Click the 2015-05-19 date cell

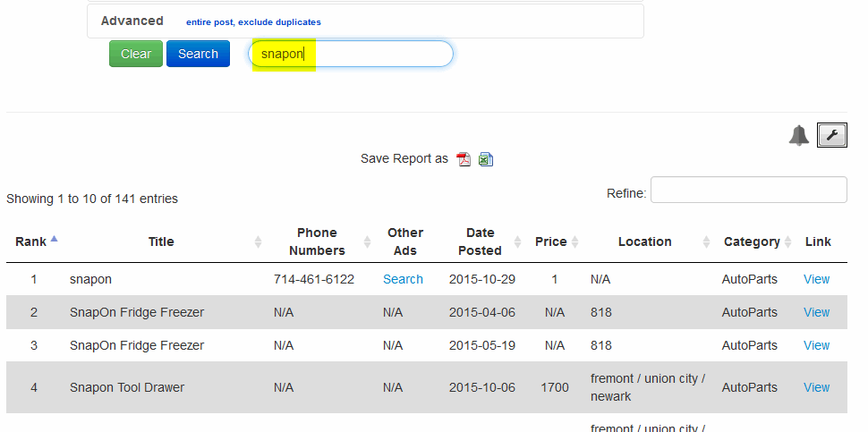pyautogui.click(x=481, y=346)
